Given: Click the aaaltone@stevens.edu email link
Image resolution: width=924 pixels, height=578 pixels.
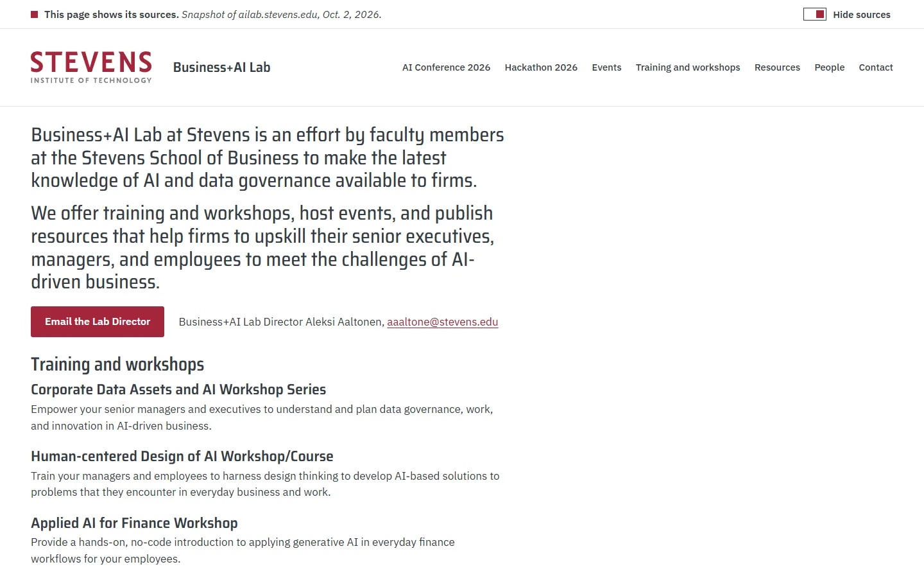Looking at the screenshot, I should 443,322.
